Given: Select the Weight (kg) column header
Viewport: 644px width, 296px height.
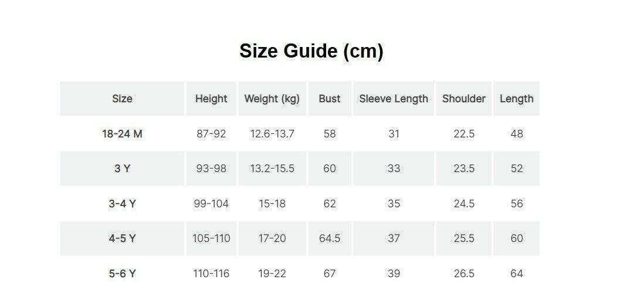Looking at the screenshot, I should [272, 99].
